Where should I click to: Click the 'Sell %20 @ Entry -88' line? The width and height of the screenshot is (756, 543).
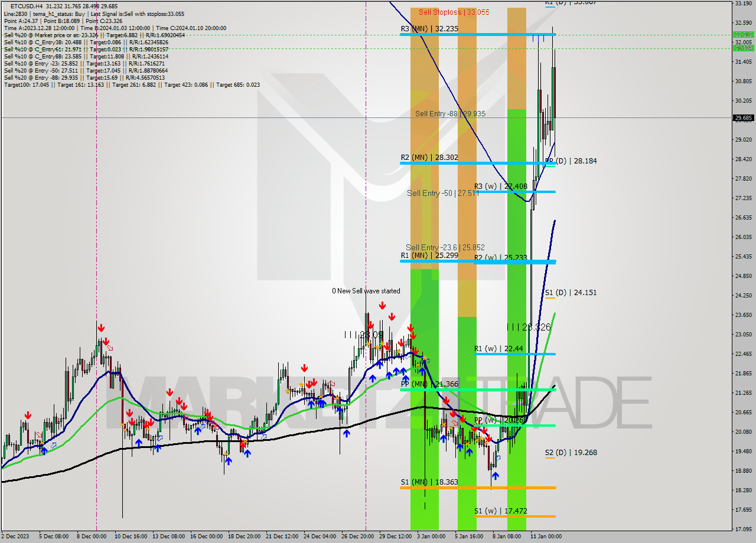84,77
